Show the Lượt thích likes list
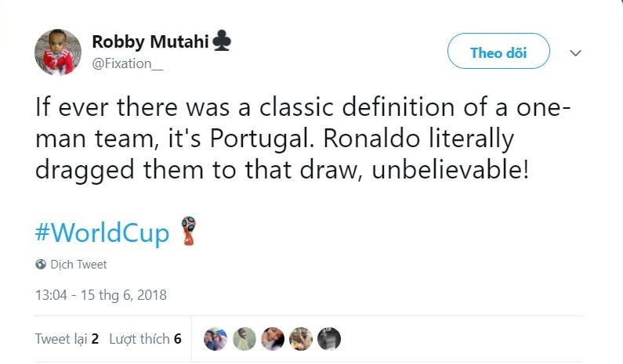Screen dimensions: 623x364 coord(139,339)
